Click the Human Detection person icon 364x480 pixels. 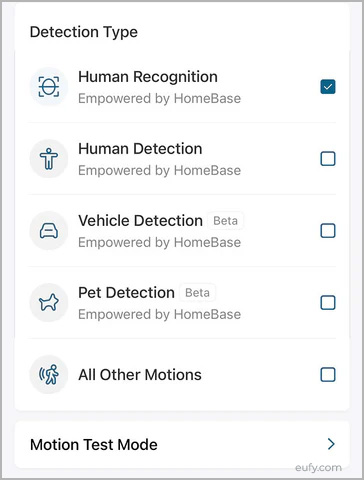click(49, 159)
